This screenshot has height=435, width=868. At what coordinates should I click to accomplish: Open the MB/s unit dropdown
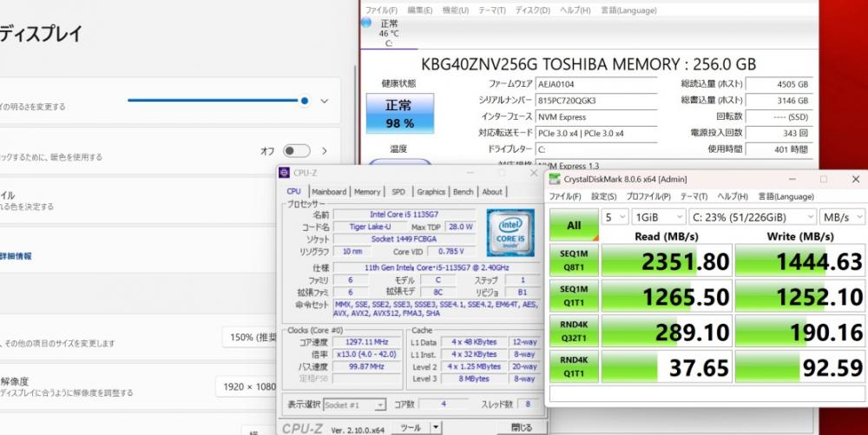point(842,217)
